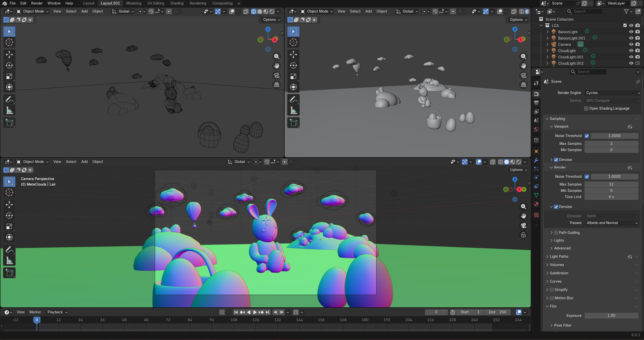The height and width of the screenshot is (340, 644).
Task: Click Options button in top-left viewport
Action: tap(271, 20)
